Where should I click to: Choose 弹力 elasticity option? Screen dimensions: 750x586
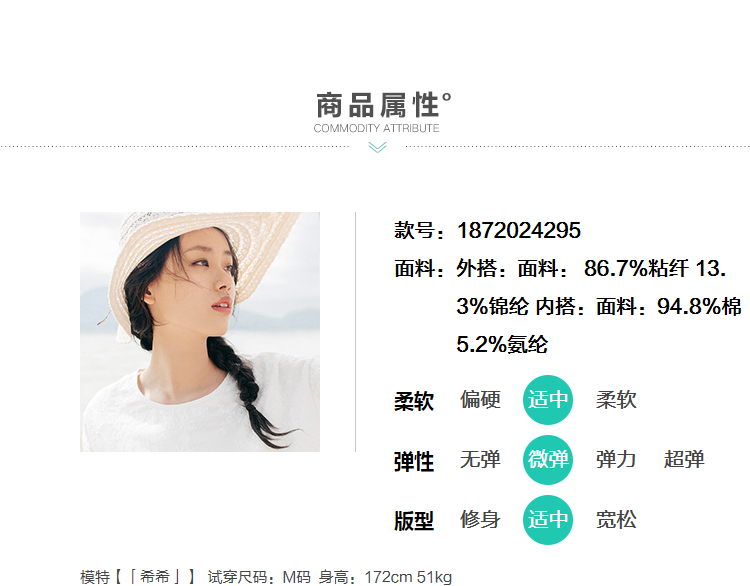click(616, 459)
